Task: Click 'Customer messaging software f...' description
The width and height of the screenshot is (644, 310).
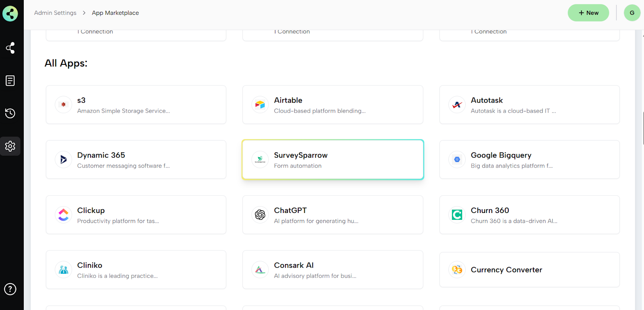Action: (124, 165)
